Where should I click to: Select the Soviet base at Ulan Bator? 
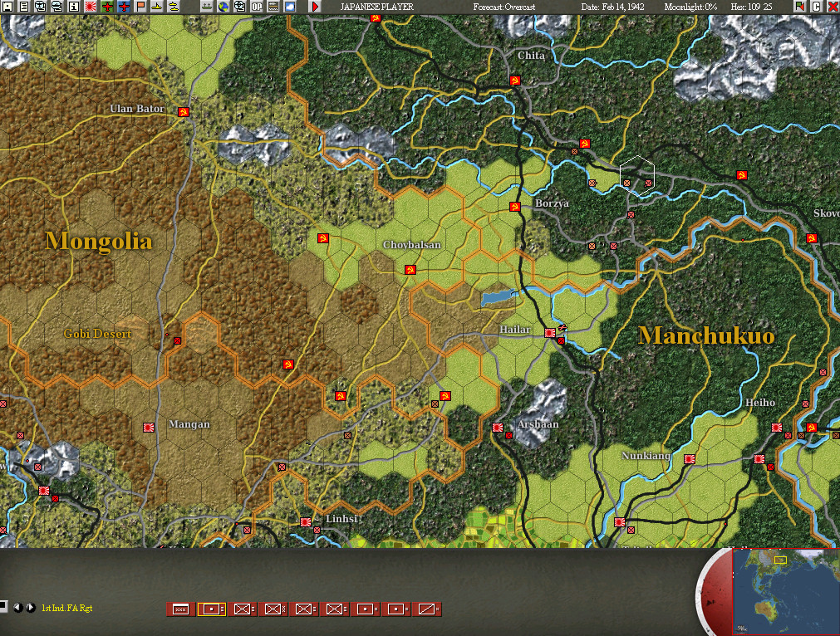pos(184,112)
